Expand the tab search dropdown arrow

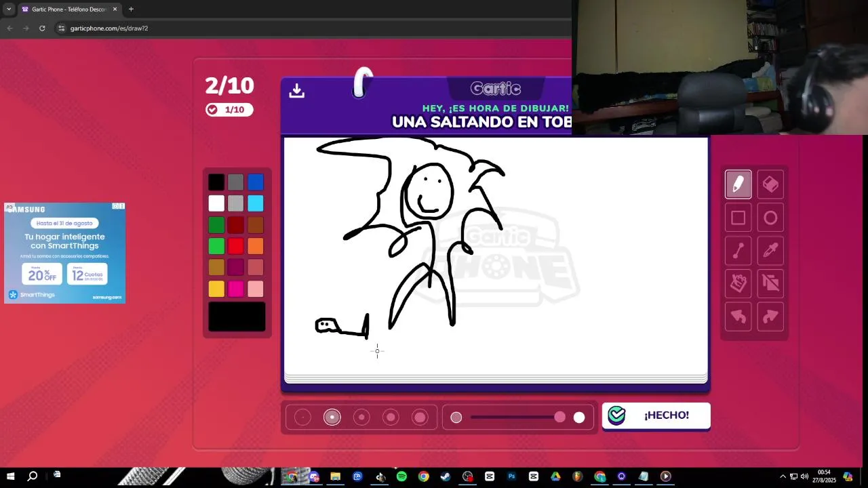tap(8, 9)
